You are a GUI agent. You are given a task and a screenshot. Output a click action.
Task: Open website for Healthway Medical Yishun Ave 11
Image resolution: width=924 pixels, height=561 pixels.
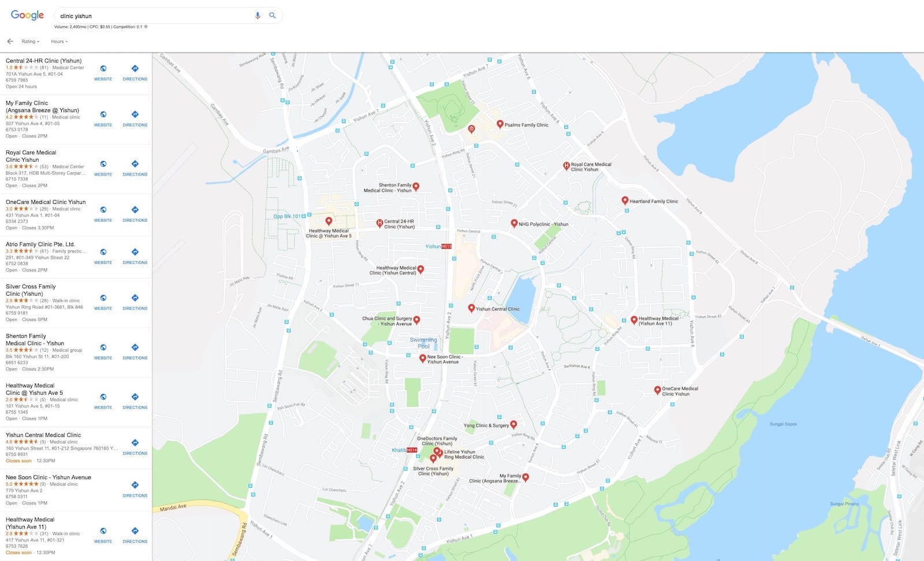click(103, 535)
